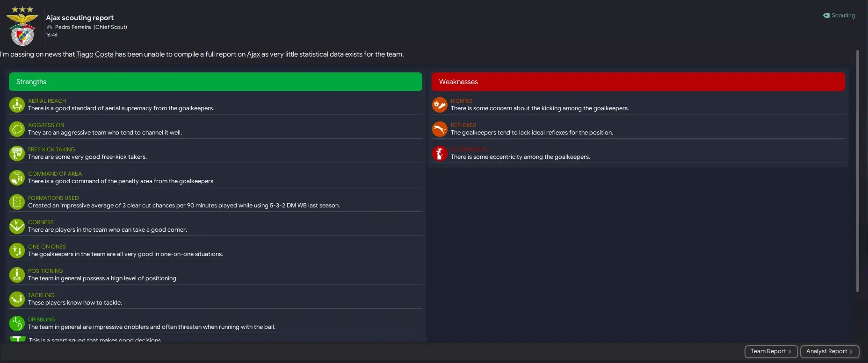Click the report's vertical scrollbar
868x363 pixels.
(857, 171)
